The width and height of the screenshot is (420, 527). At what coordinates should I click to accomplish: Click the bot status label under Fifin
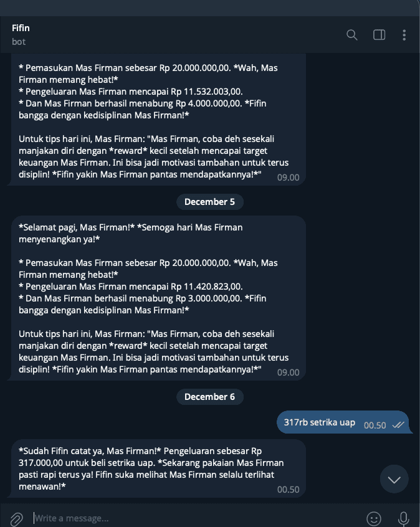click(19, 42)
